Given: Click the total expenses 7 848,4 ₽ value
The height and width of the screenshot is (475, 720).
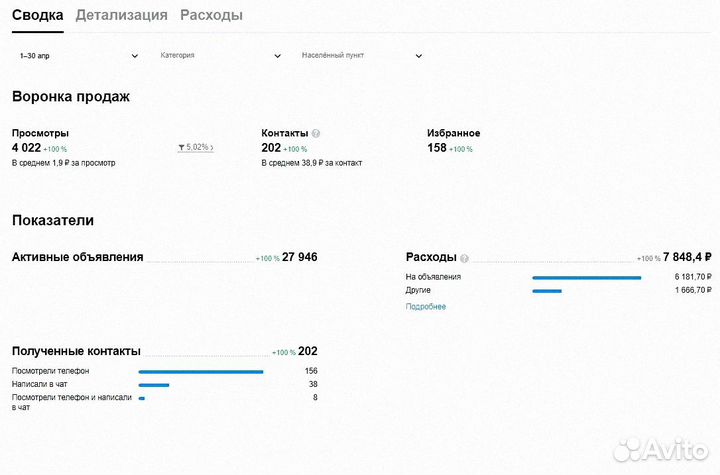Looking at the screenshot, I should point(688,257).
